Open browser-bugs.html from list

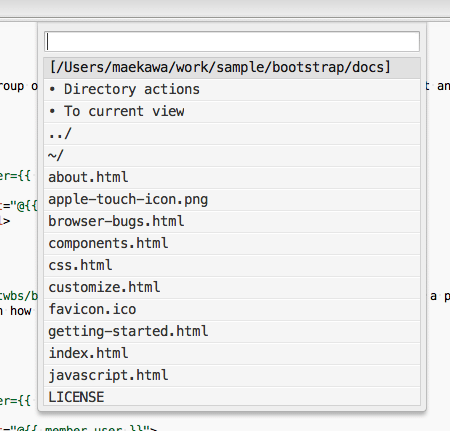coord(232,222)
